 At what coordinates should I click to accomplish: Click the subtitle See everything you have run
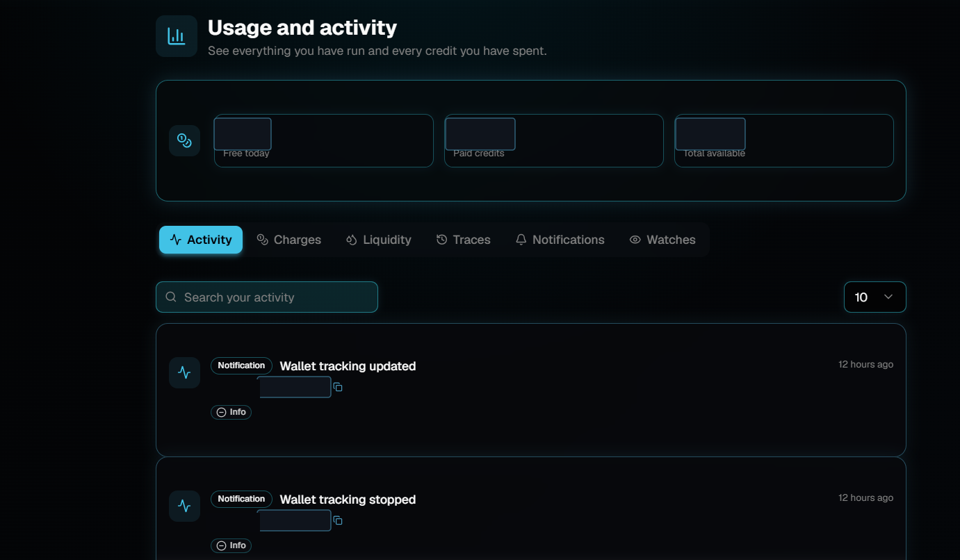pos(377,51)
